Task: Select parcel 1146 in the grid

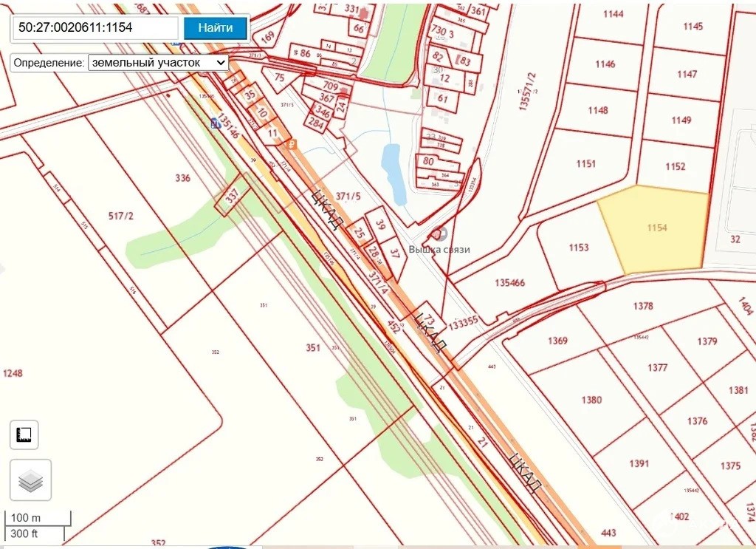Action: [x=605, y=64]
